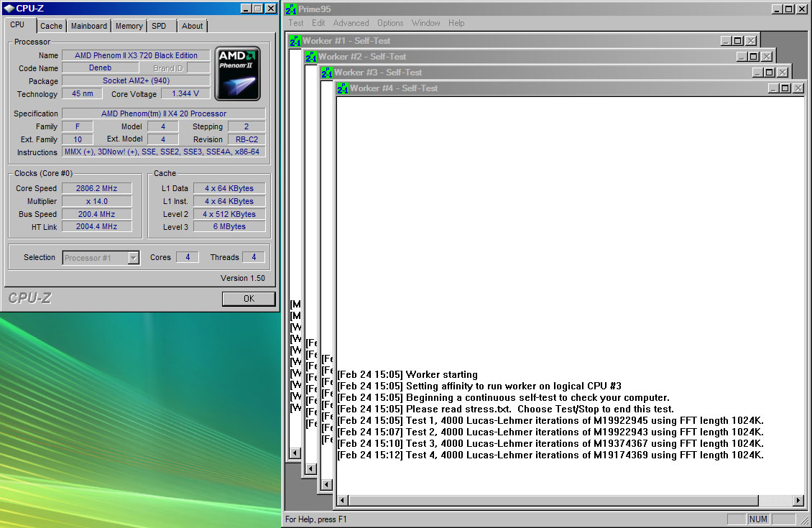Open the Edit menu in Prime95
Image resolution: width=812 pixels, height=528 pixels.
click(x=318, y=23)
